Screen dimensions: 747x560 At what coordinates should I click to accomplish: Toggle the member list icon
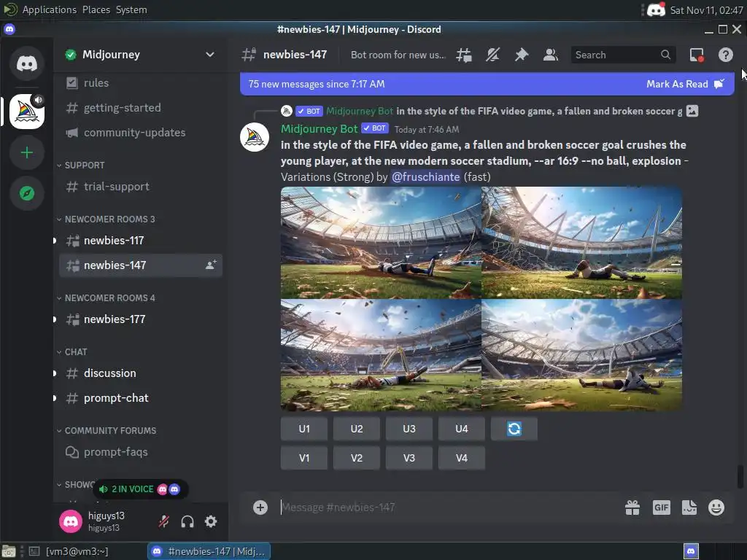551,55
